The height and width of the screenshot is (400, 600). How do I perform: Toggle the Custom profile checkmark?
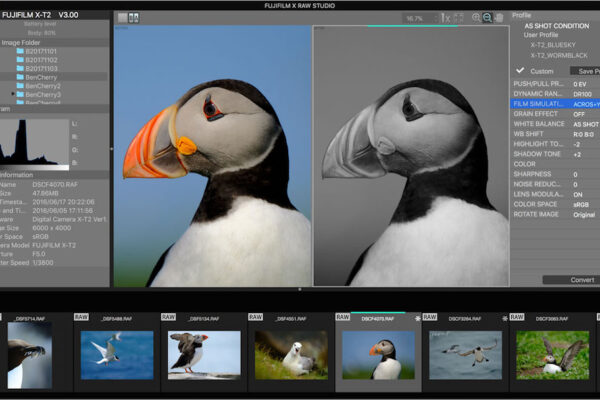pos(520,71)
